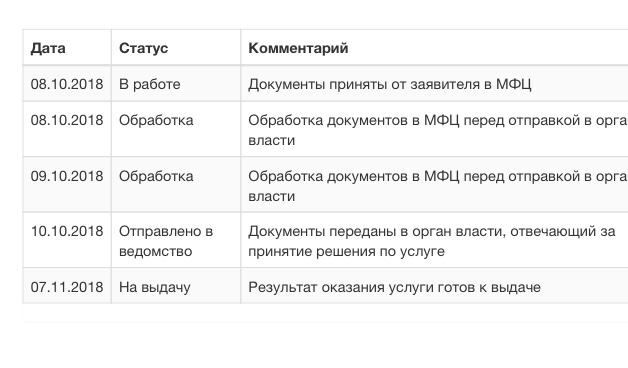The width and height of the screenshot is (628, 368).
Task: Click the Обработка comment in the 08.10.2018 row
Action: click(x=438, y=130)
